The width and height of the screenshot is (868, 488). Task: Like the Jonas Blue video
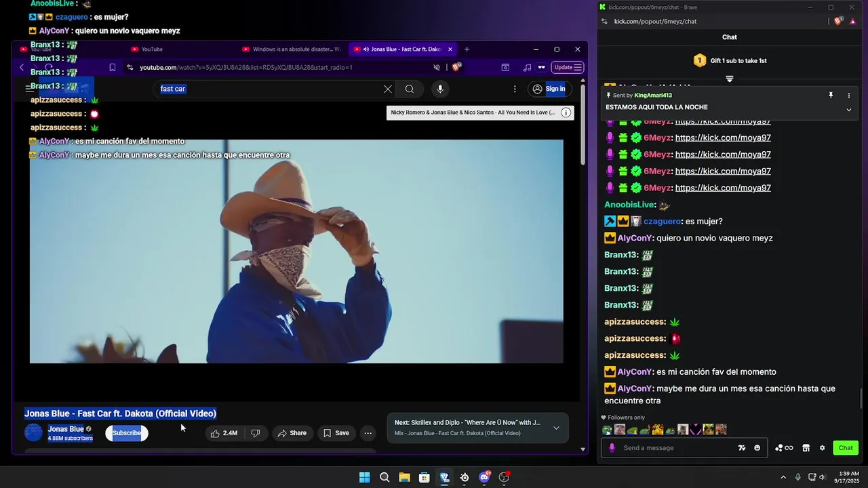tap(224, 433)
